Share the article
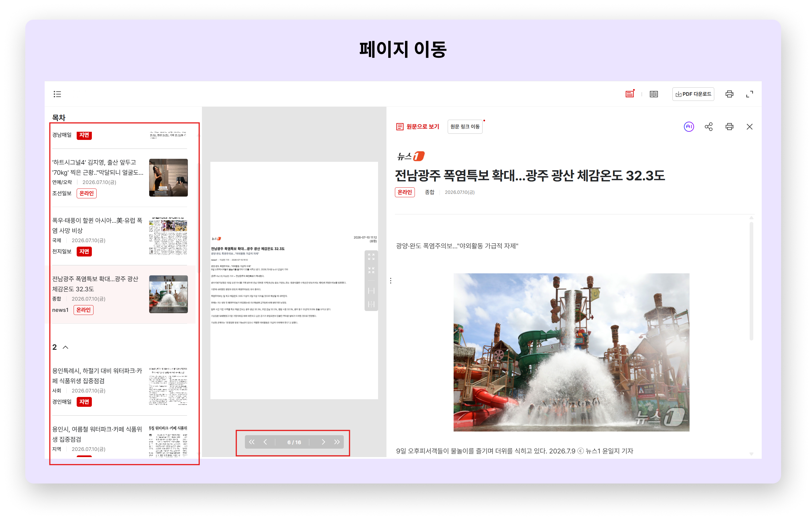This screenshot has height=520, width=812. pyautogui.click(x=708, y=127)
